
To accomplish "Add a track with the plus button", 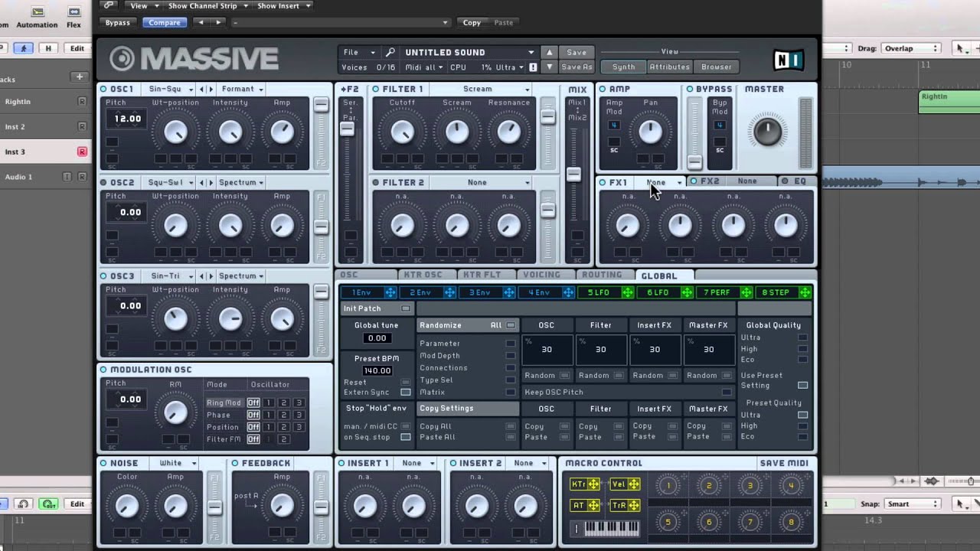I will [x=79, y=77].
